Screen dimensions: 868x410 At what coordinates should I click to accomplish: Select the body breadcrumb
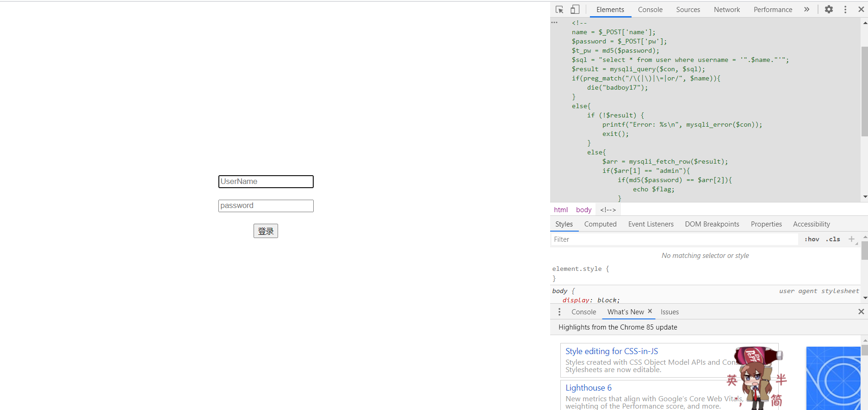583,210
